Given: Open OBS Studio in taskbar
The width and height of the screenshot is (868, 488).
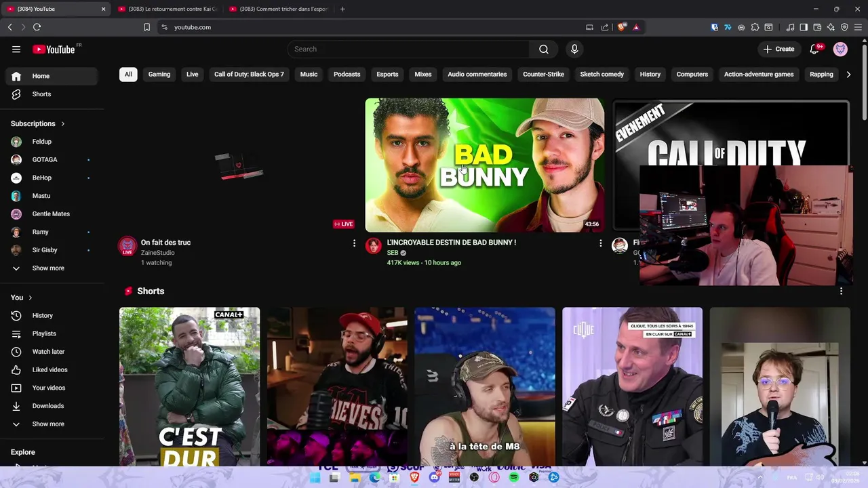Looking at the screenshot, I should (x=474, y=477).
